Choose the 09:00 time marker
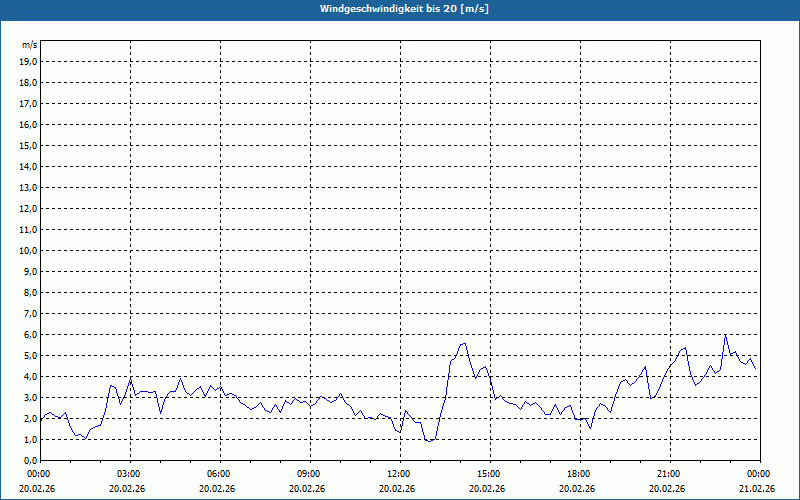This screenshot has height=500, width=800. 308,474
